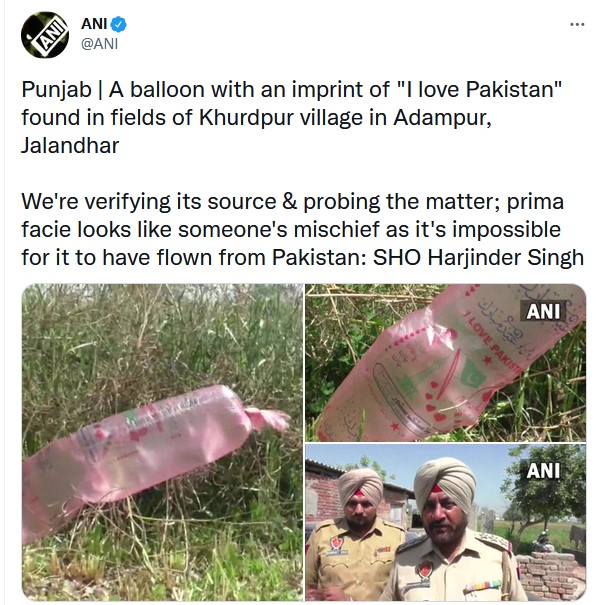602x605 pixels.
Task: Click the blue verified badge
Action: coord(118,24)
